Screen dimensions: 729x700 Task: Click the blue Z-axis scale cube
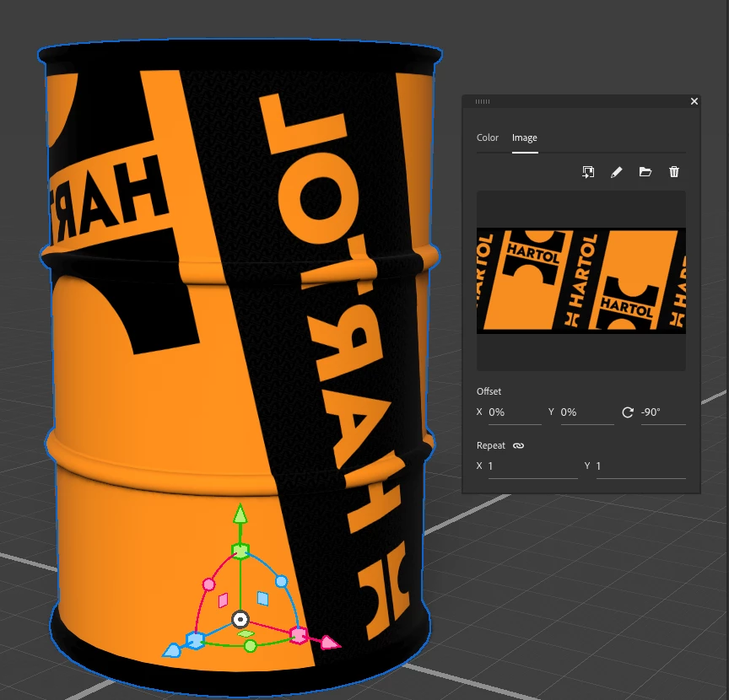pyautogui.click(x=196, y=640)
